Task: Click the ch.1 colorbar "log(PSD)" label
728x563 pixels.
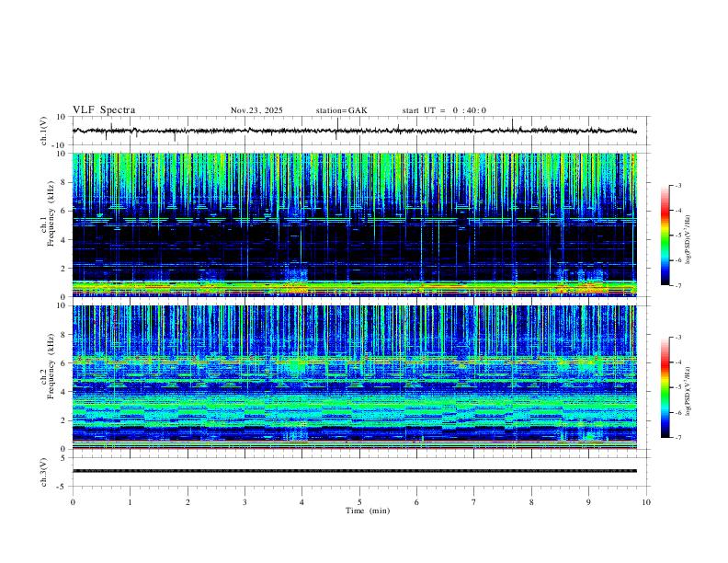Action: [688, 240]
